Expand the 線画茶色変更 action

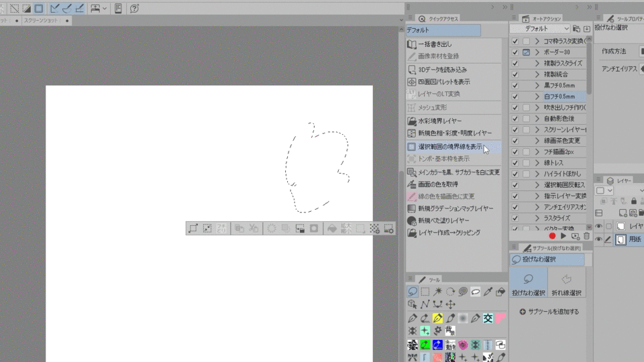pyautogui.click(x=537, y=141)
